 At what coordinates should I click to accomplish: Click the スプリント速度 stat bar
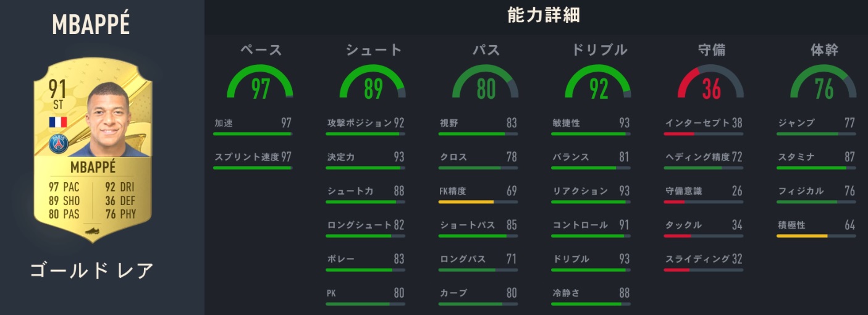tap(252, 167)
